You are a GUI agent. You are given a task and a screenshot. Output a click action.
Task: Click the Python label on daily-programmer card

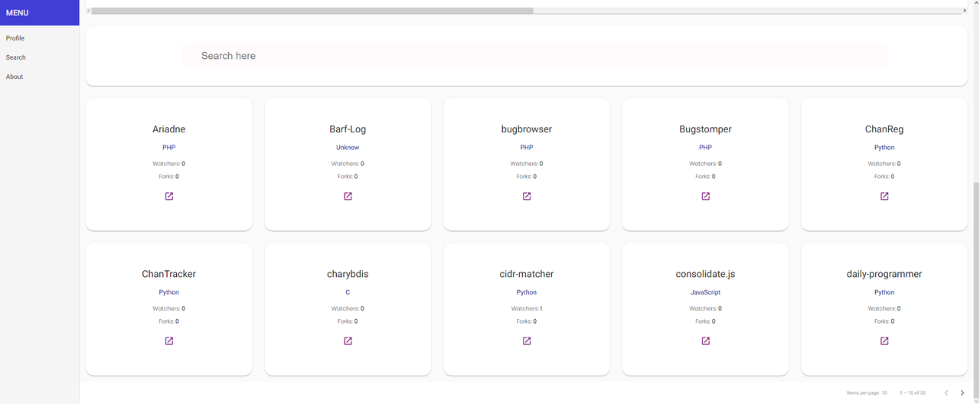pos(884,292)
